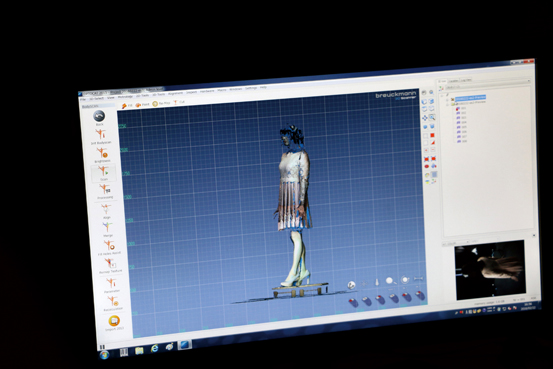Open the dropdown above camera preview

[456, 243]
